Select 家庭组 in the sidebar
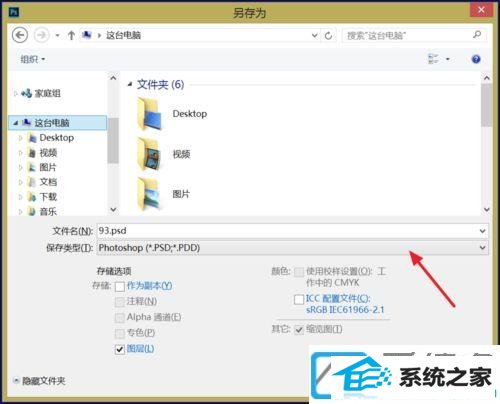Image resolution: width=500 pixels, height=404 pixels. coord(47,93)
